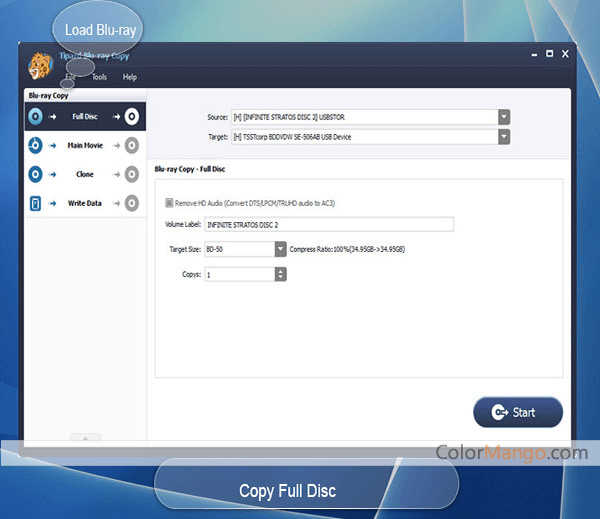The height and width of the screenshot is (519, 600).
Task: Click the Write Data file icon
Action: 36,203
